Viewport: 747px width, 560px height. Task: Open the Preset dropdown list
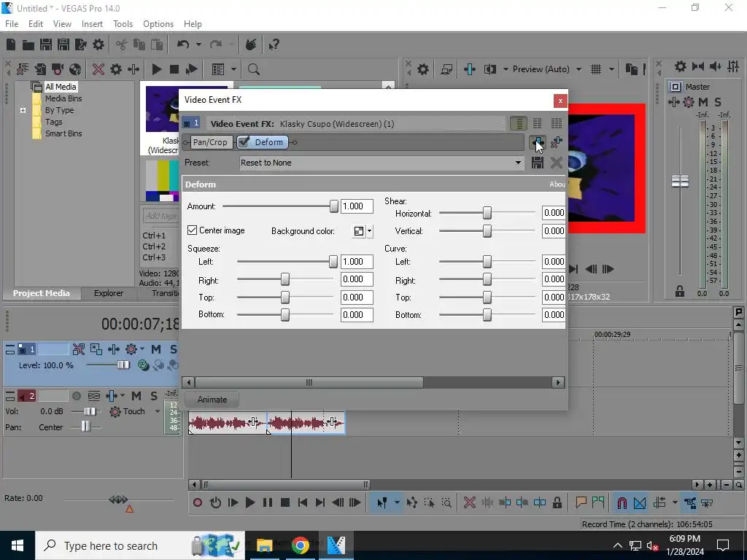pyautogui.click(x=518, y=163)
